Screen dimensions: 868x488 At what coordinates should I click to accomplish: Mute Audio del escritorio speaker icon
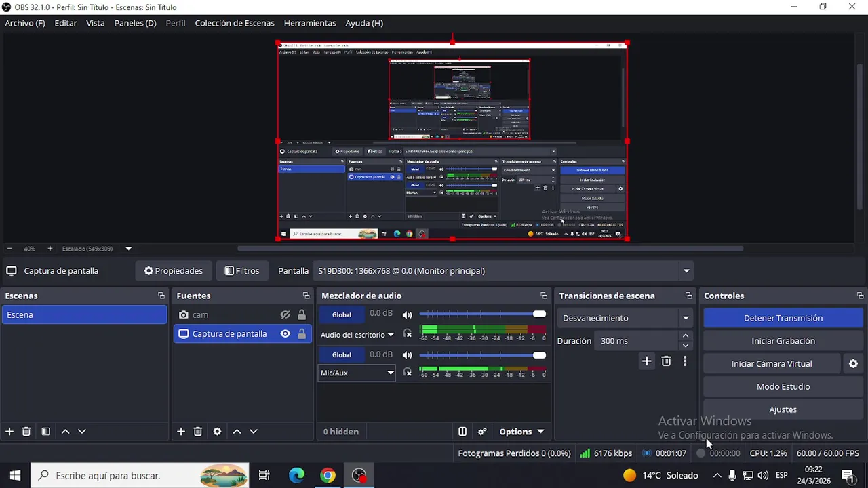click(x=407, y=314)
